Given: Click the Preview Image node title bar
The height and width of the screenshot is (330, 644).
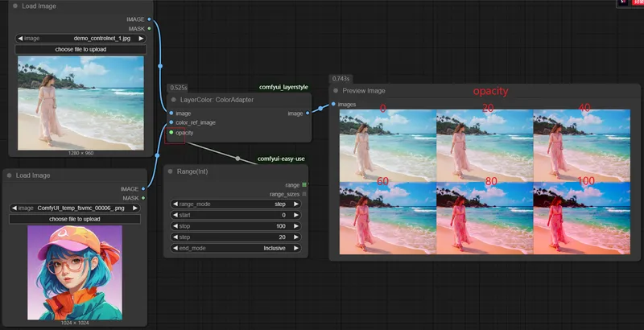Looking at the screenshot, I should 364,91.
